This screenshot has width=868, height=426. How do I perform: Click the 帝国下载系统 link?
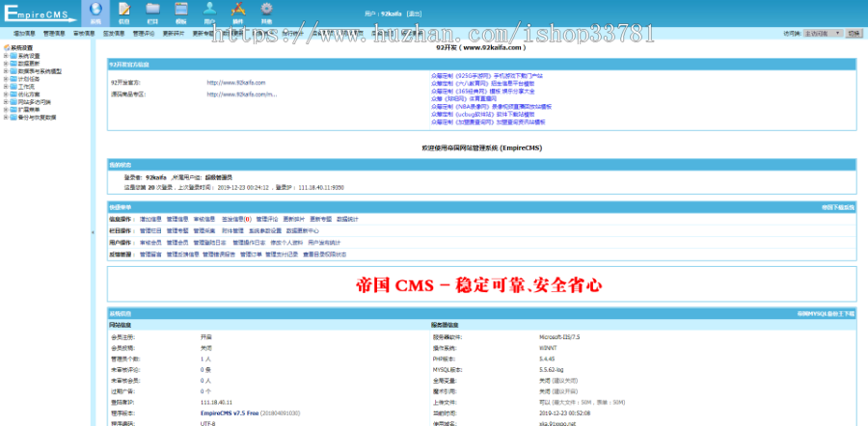click(x=838, y=207)
